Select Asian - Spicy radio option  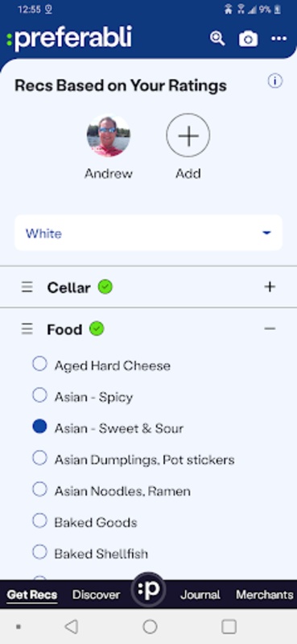[39, 395]
